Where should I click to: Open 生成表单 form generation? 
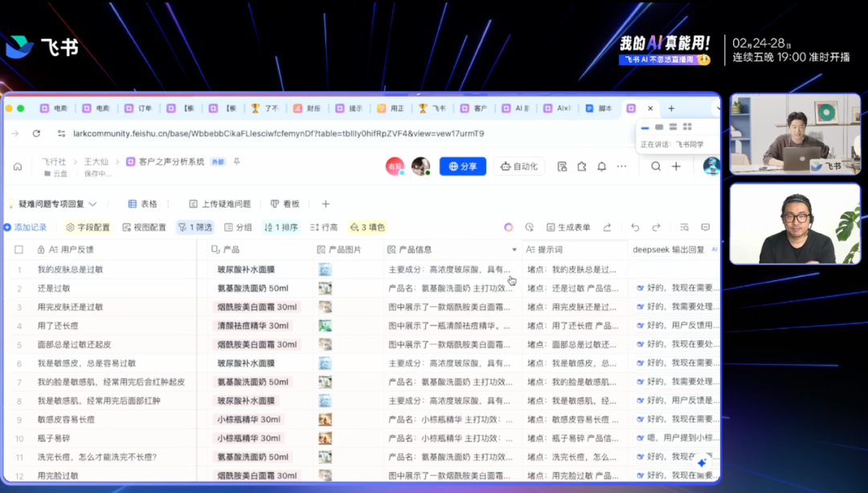pyautogui.click(x=569, y=228)
